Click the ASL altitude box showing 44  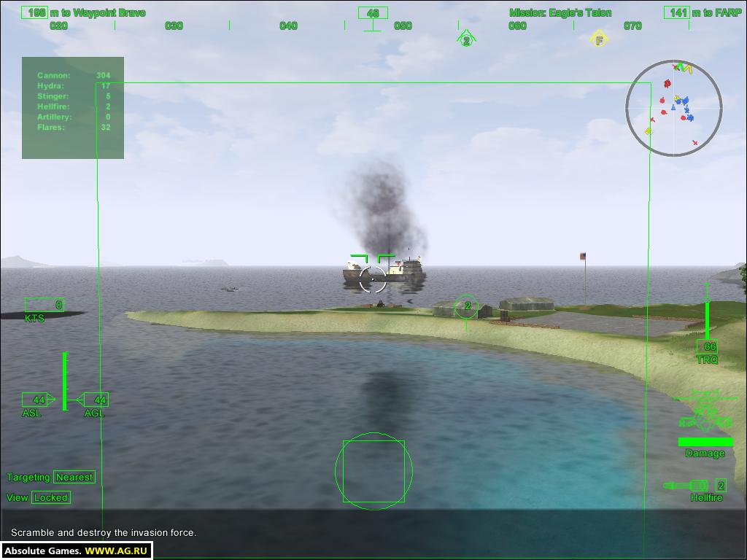click(35, 400)
